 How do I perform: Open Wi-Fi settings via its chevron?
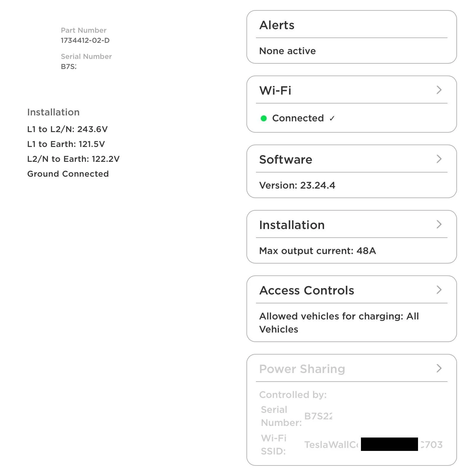[439, 90]
